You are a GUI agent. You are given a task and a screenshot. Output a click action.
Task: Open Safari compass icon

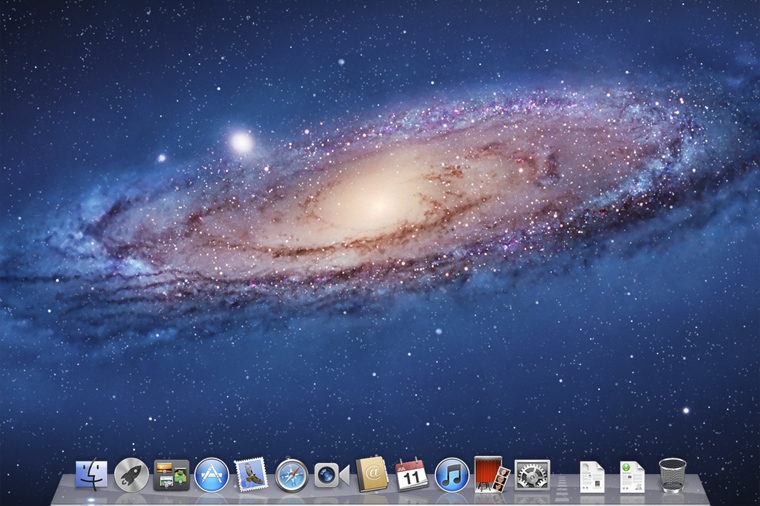291,475
